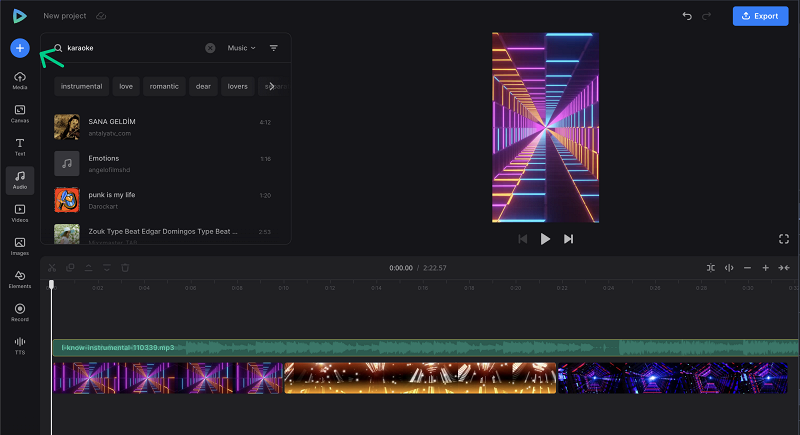Image resolution: width=800 pixels, height=435 pixels.
Task: Click the neon tunnel preview canvas
Action: pos(545,127)
